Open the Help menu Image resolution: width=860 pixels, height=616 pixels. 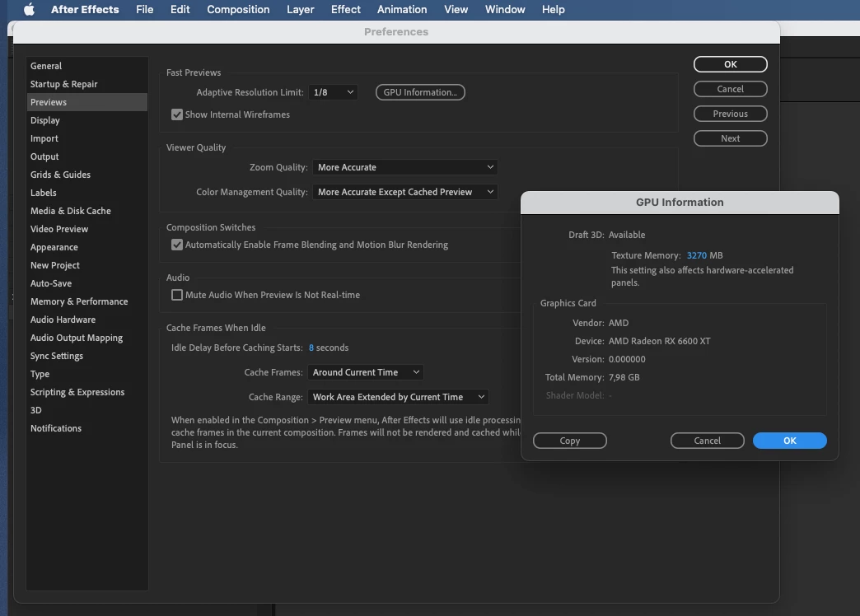pyautogui.click(x=553, y=9)
